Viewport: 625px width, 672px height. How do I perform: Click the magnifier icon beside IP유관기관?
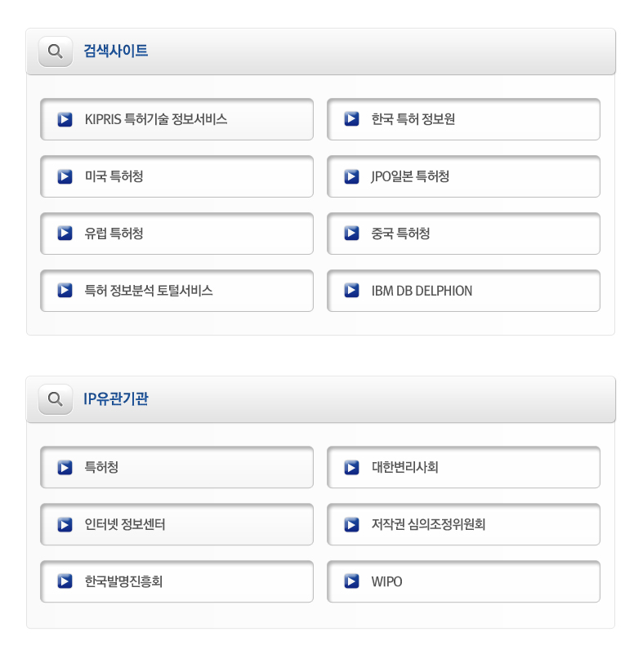[x=56, y=399]
